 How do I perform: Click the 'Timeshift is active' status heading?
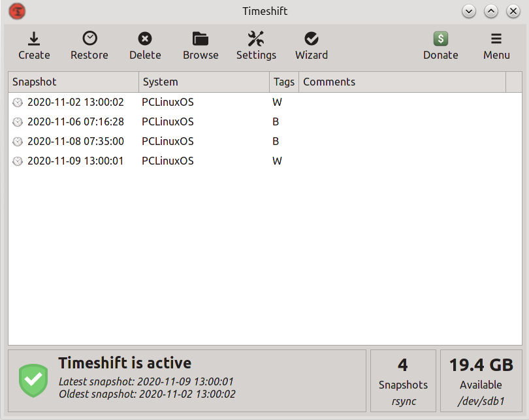[x=125, y=363]
